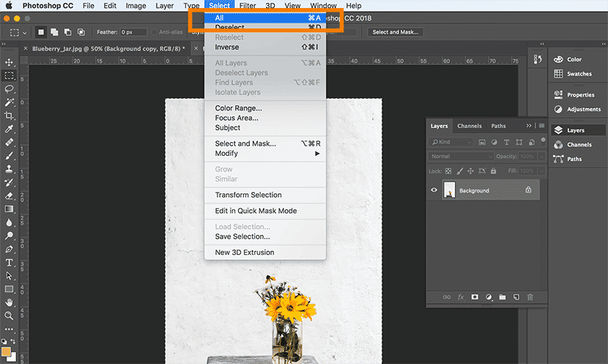Open the Swatches panel

coord(578,74)
